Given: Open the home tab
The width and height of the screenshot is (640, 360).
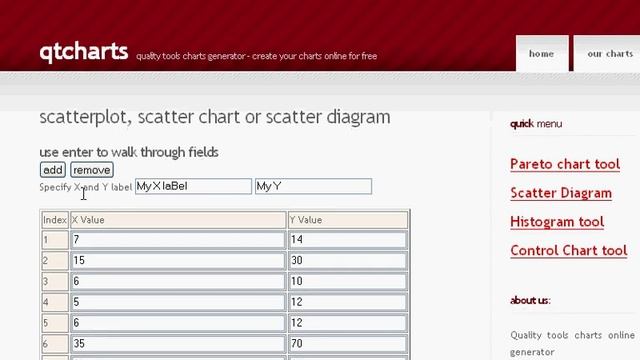Looking at the screenshot, I should tap(542, 53).
